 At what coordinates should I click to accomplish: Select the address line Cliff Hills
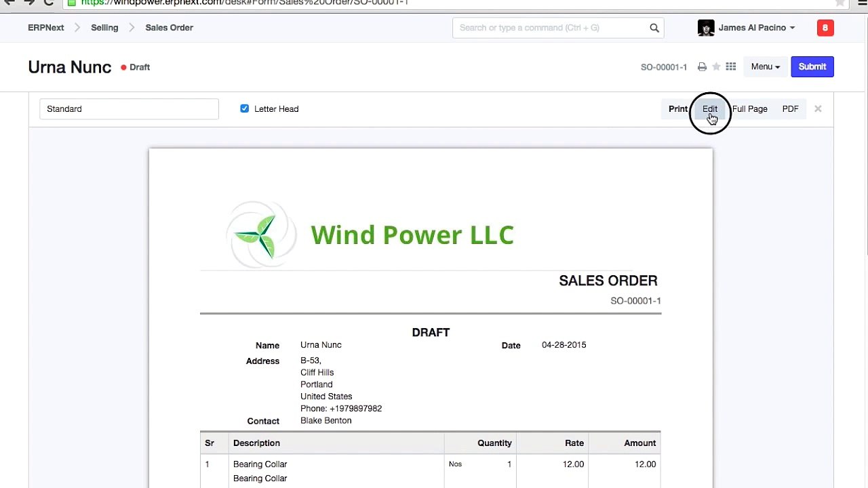click(317, 373)
